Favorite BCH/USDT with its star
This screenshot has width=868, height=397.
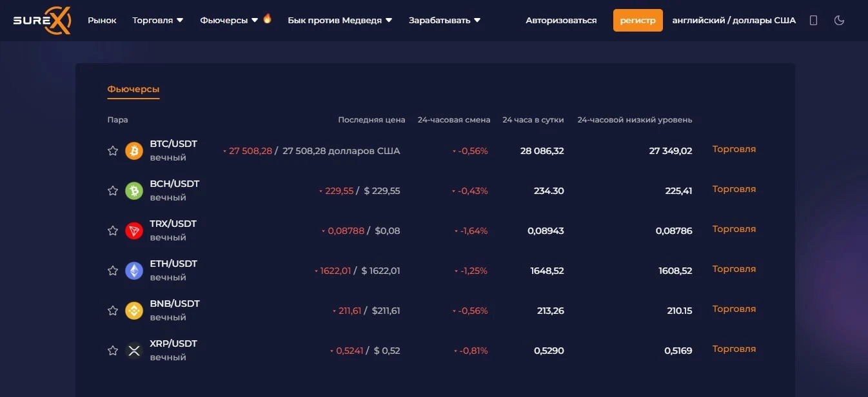click(113, 191)
